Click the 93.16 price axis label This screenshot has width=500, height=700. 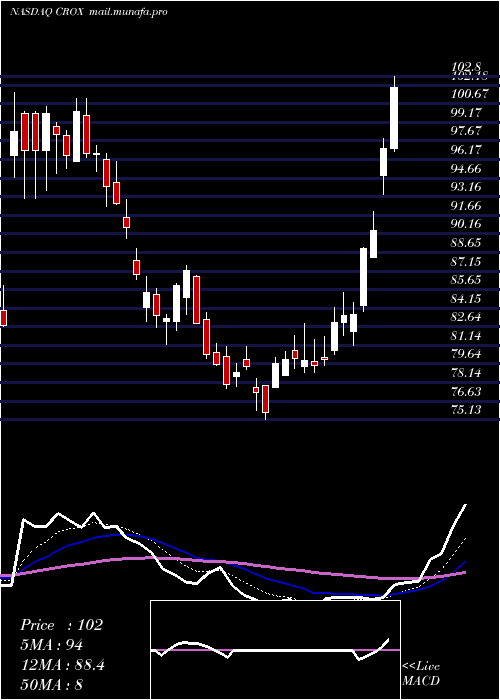(x=467, y=187)
